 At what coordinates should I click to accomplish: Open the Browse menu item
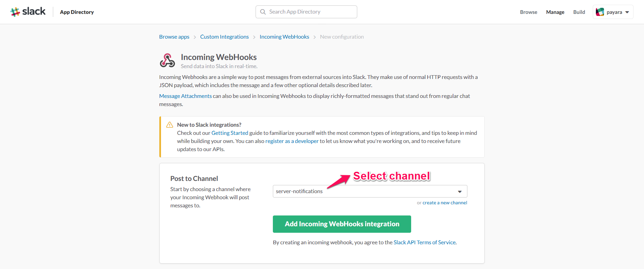point(528,12)
